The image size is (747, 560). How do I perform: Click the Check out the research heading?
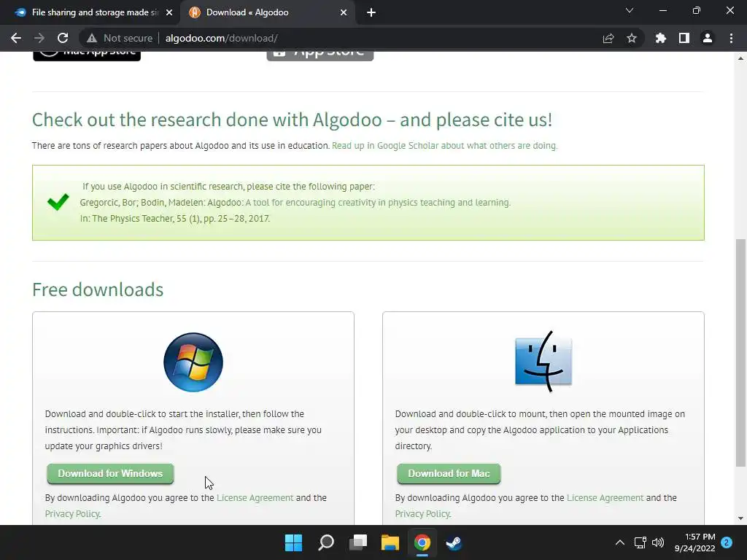pos(292,120)
